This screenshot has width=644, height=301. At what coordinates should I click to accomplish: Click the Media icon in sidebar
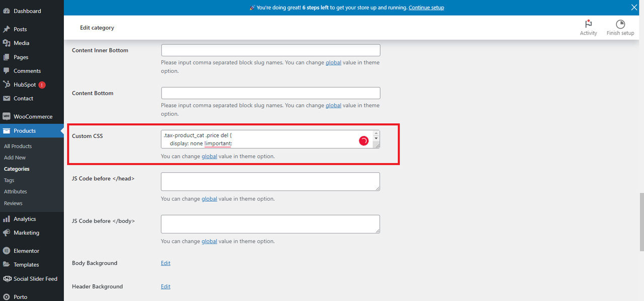pos(7,43)
